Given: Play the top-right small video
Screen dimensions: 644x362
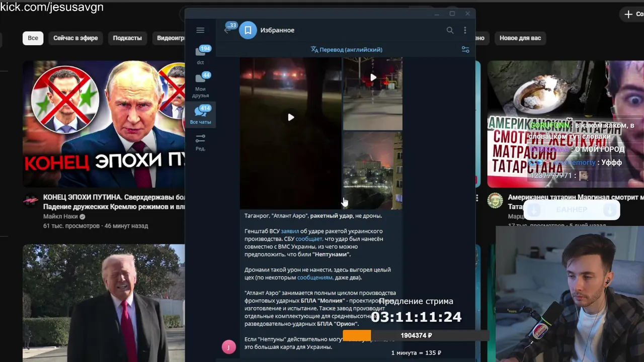Looking at the screenshot, I should point(373,77).
